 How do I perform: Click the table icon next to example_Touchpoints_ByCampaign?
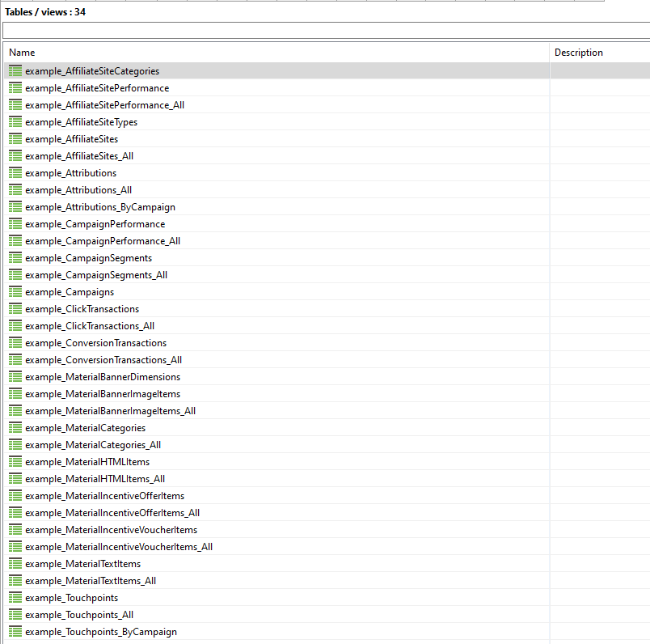pyautogui.click(x=15, y=632)
